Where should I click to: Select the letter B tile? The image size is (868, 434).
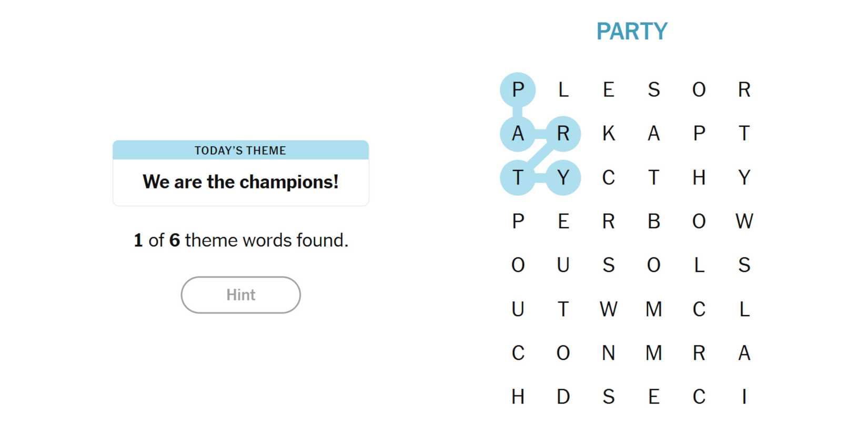(x=653, y=221)
